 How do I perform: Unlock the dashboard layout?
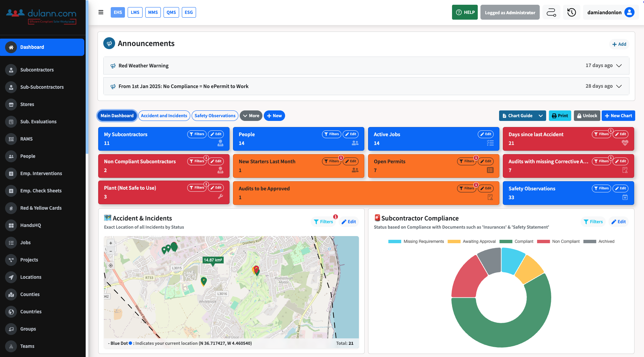click(587, 115)
